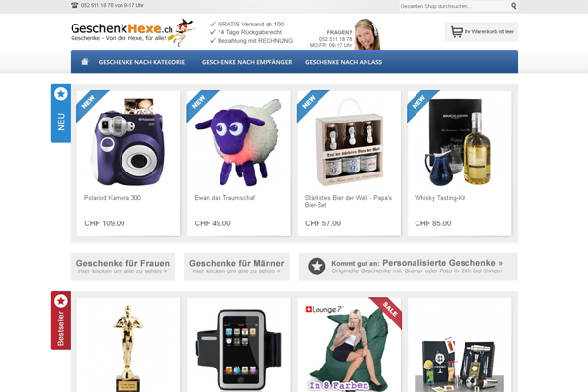Open Geschenke für Männer banner
The image size is (588, 392).
[x=237, y=267]
